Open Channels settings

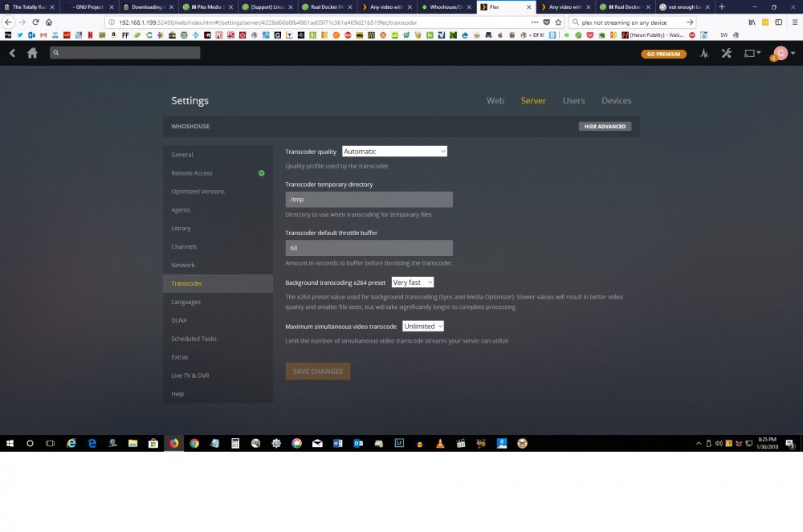[218, 246]
